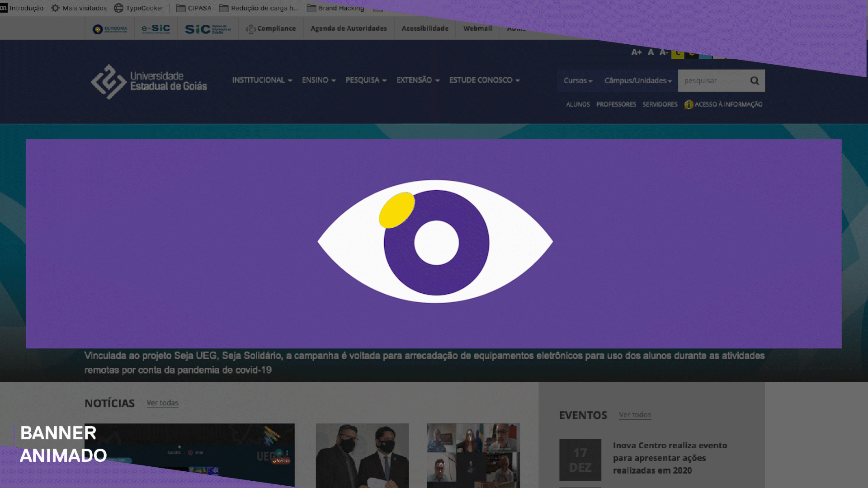The image size is (868, 488).
Task: Expand the Cursos dropdown
Action: click(578, 80)
